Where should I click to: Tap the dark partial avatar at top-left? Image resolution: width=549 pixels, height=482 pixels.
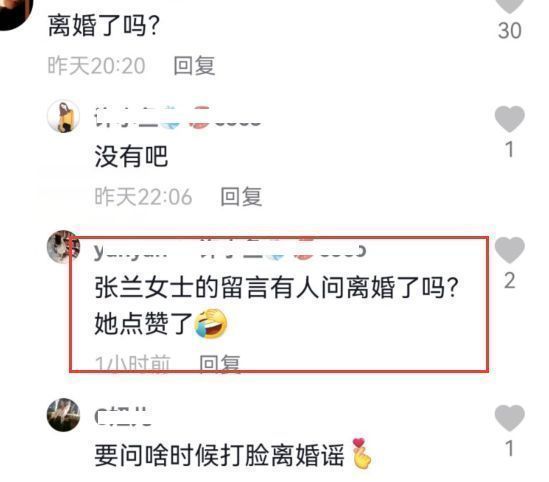coord(16,14)
